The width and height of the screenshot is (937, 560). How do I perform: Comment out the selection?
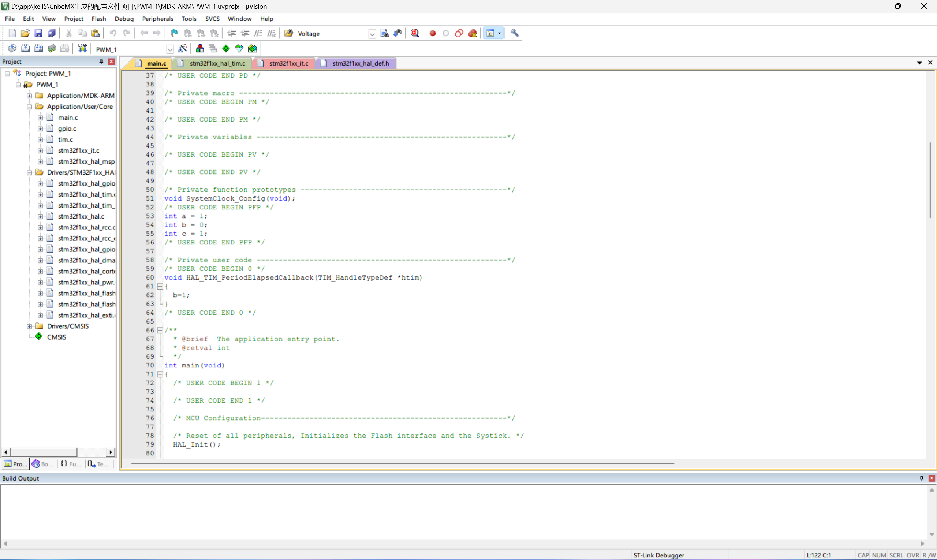click(258, 33)
